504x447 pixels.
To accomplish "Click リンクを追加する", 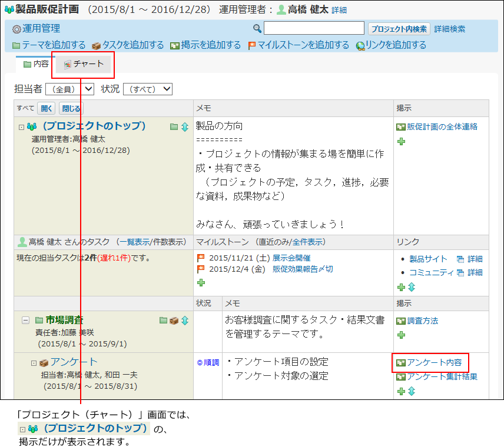I will (391, 45).
